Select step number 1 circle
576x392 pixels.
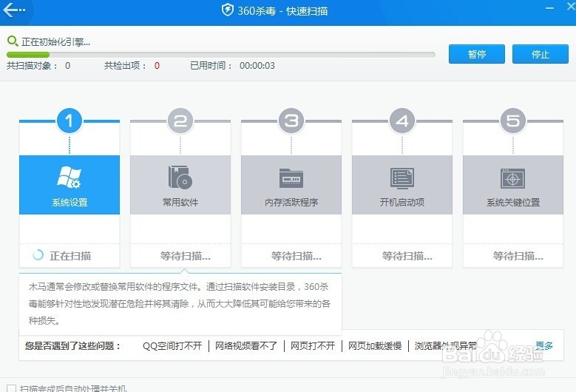(70, 121)
